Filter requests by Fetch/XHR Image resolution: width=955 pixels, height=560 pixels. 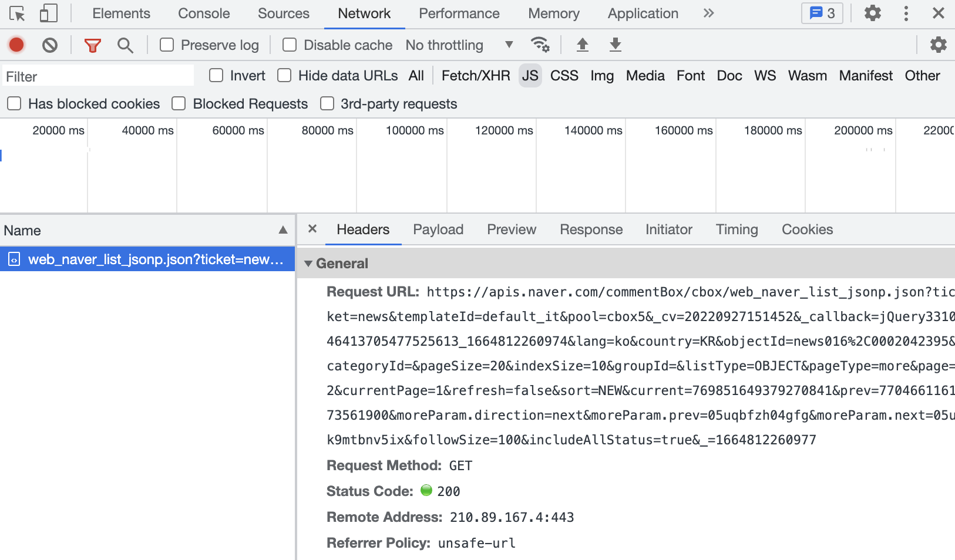point(476,75)
